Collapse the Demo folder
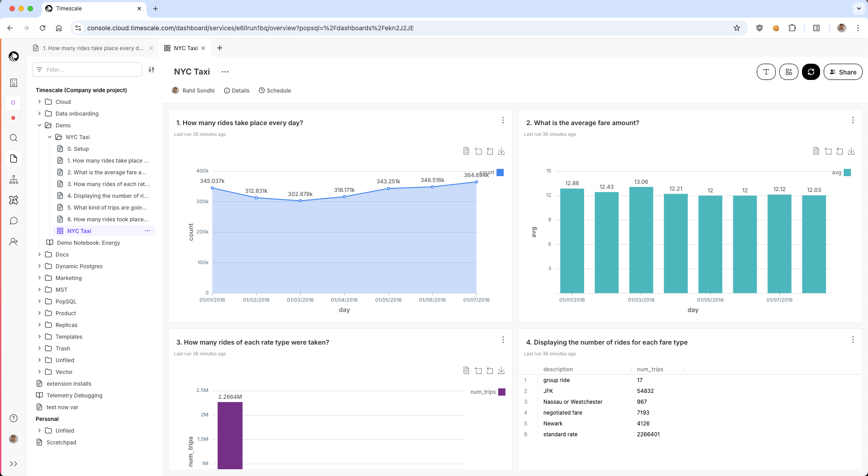The height and width of the screenshot is (476, 868). 39,126
